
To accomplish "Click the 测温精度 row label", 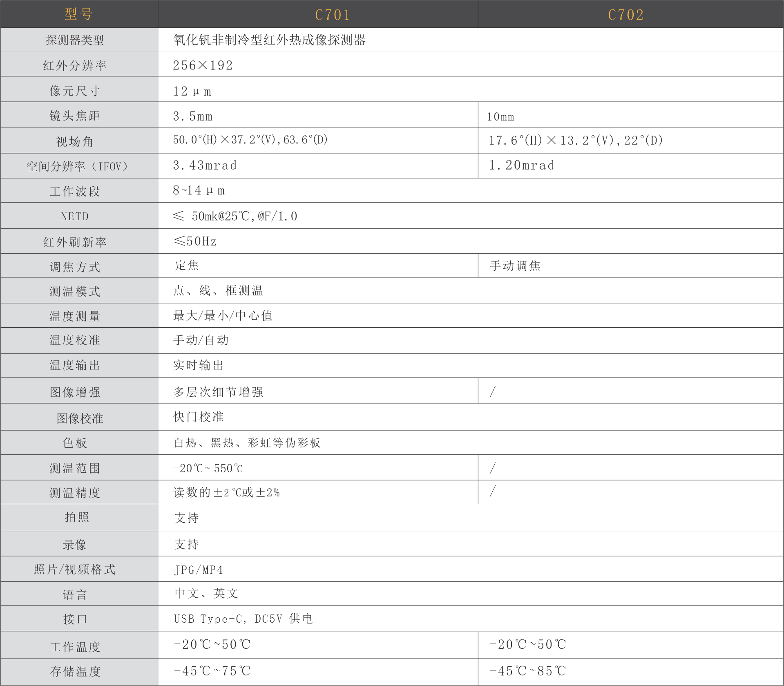I will (75, 493).
